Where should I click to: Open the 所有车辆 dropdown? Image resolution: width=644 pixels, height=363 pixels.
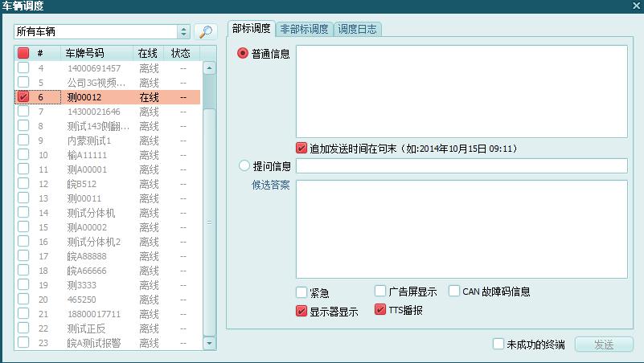[183, 32]
